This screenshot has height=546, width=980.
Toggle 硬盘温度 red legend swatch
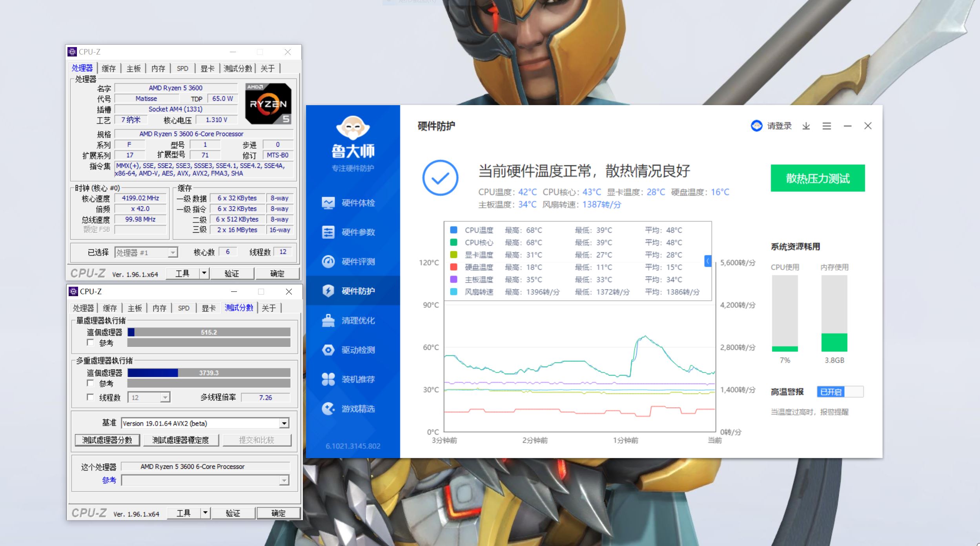[454, 267]
